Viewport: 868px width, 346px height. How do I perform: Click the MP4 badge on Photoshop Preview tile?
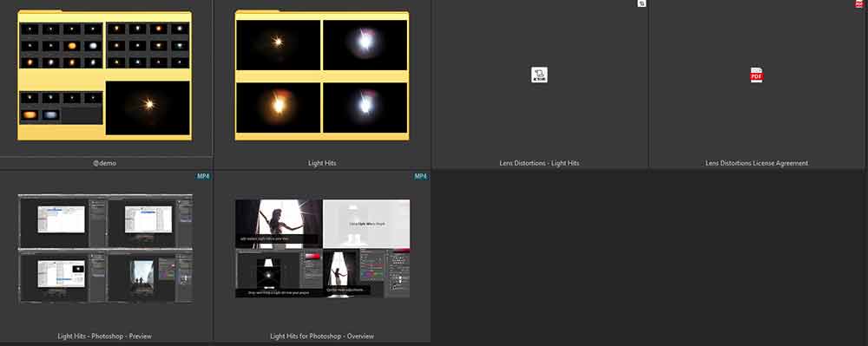[203, 176]
